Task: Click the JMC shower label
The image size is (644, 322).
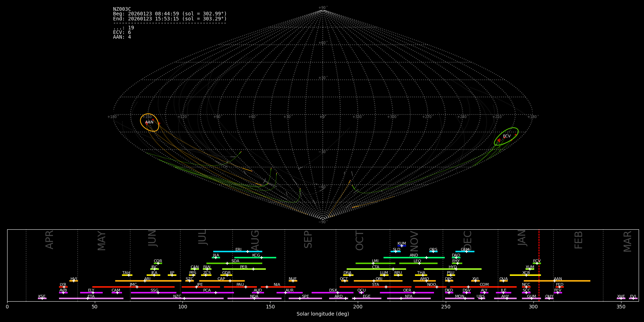Action: [x=133, y=285]
